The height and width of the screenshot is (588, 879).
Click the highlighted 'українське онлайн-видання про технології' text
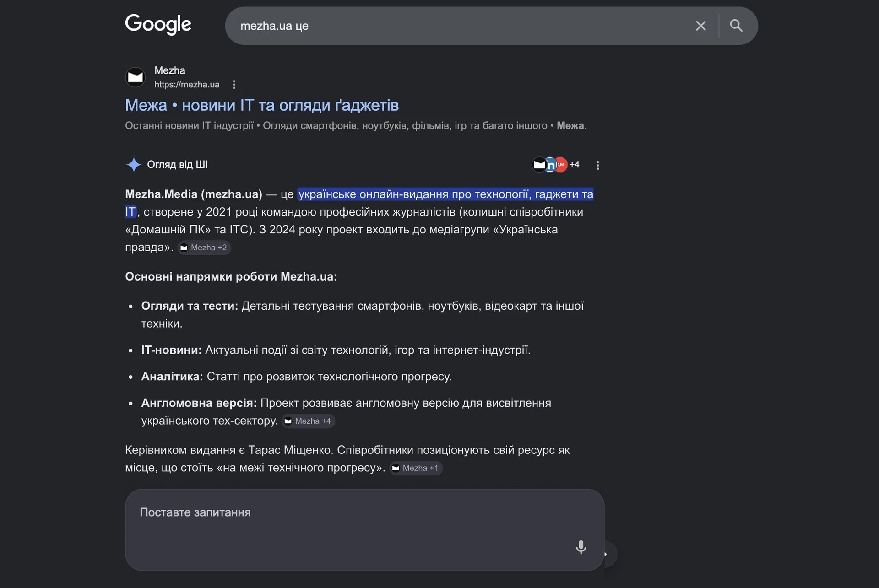click(x=415, y=194)
